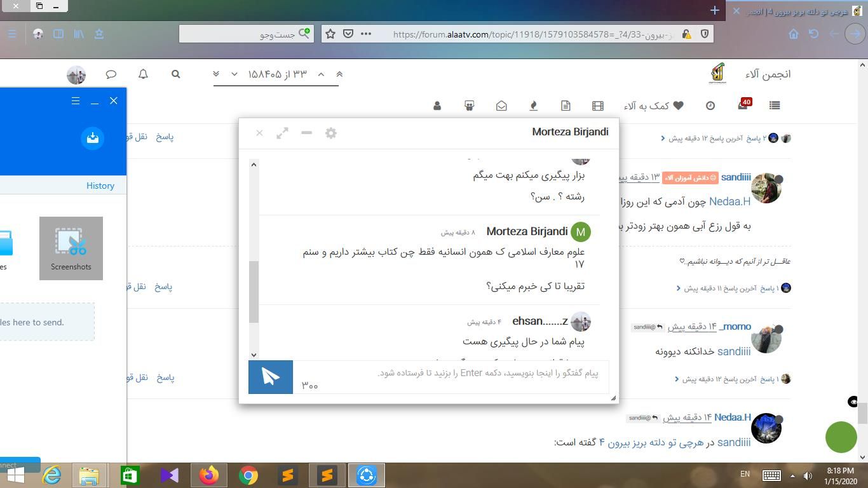The height and width of the screenshot is (488, 868).
Task: Open popular topics flame icon
Action: [x=533, y=105]
